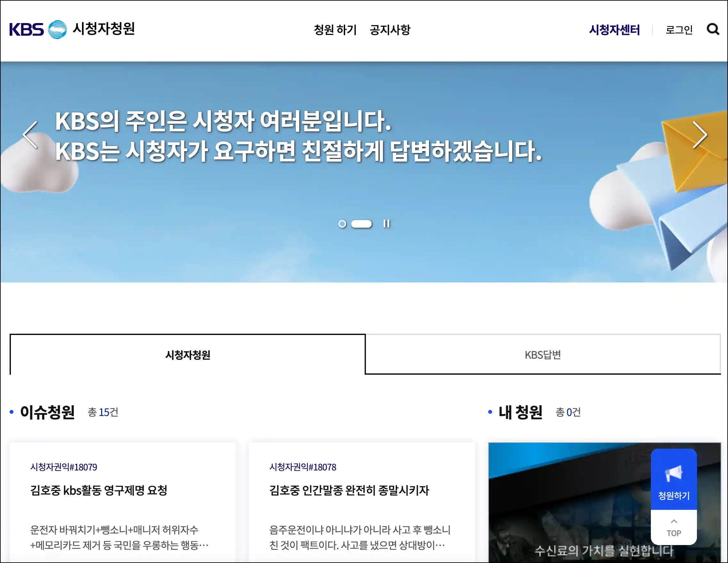Go to next banner slide arrow

coord(700,135)
